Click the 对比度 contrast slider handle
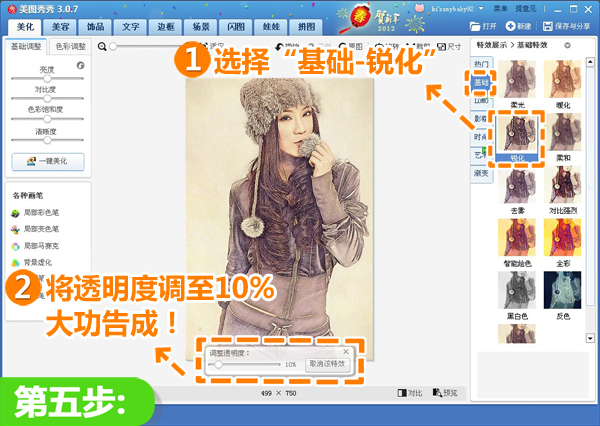This screenshot has width=600, height=426. (x=47, y=98)
